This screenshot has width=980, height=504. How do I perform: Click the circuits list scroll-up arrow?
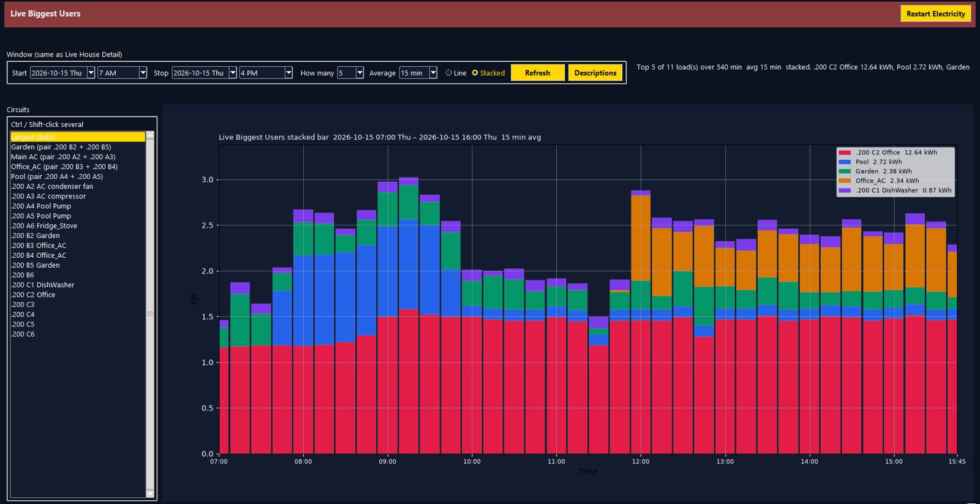[150, 135]
